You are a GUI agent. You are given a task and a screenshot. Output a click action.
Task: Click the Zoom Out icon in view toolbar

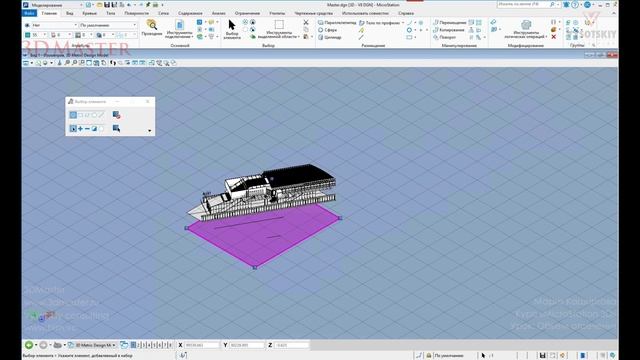tap(74, 63)
